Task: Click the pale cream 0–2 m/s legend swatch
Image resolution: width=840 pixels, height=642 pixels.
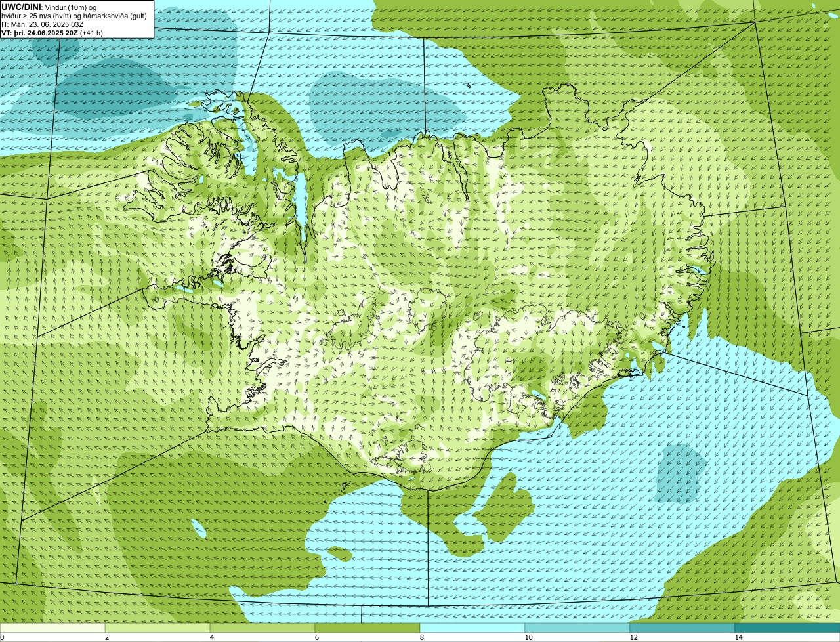Action: 52,628
